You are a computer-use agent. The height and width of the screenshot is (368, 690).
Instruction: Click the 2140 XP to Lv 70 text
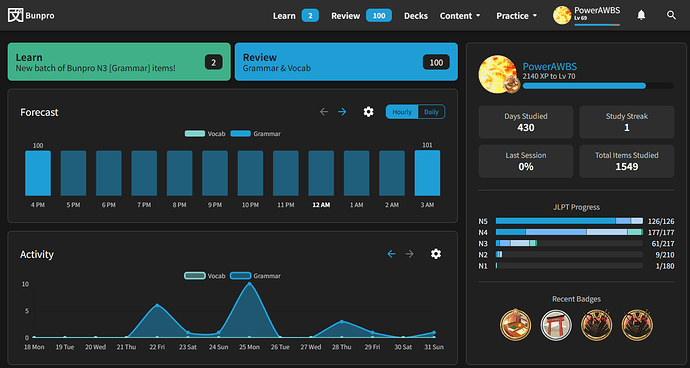click(x=548, y=76)
